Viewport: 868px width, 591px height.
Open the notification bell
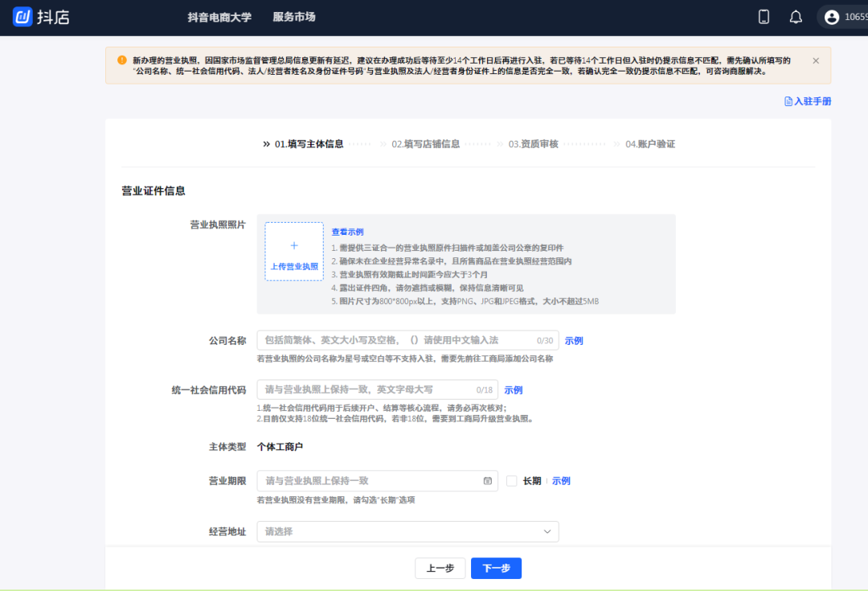click(x=796, y=17)
